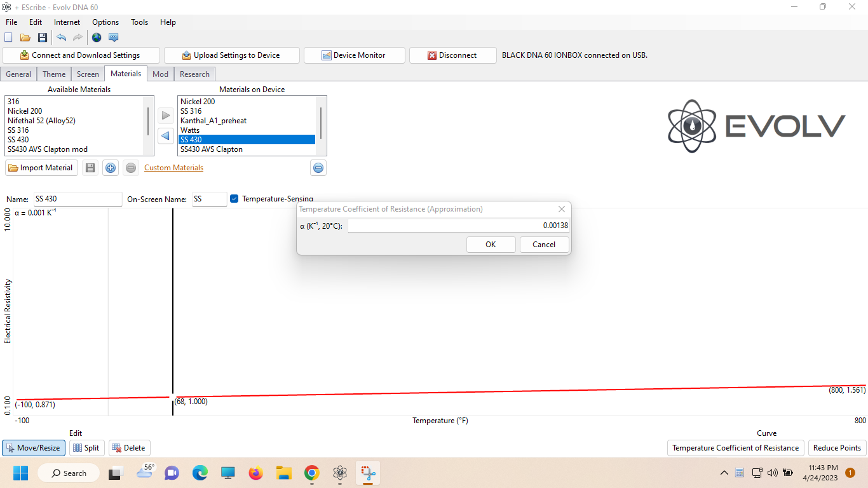Click the Undo arrow icon
The width and height of the screenshot is (868, 488).
click(x=61, y=37)
